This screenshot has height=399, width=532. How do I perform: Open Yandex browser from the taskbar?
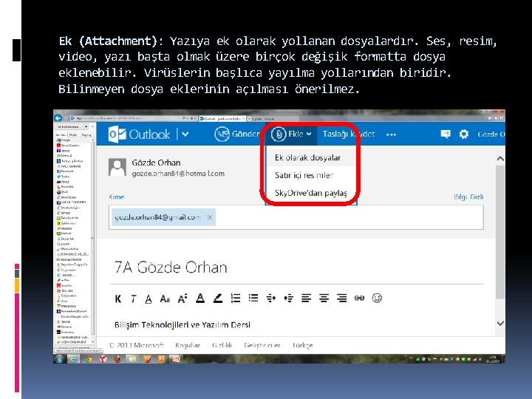click(x=103, y=359)
